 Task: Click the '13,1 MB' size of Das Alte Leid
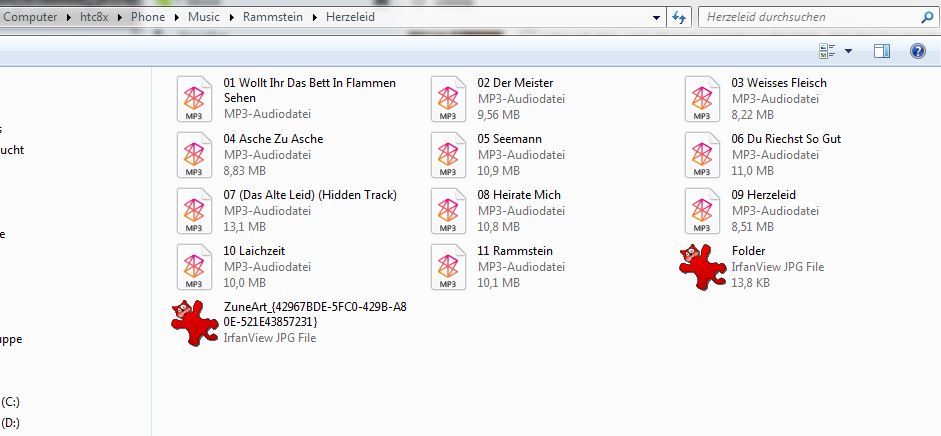(245, 227)
